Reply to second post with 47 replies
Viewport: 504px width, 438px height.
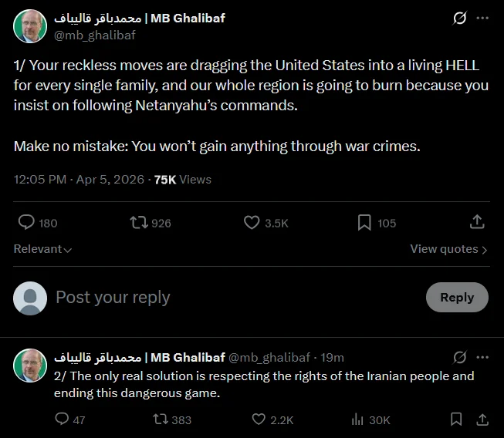[x=63, y=419]
